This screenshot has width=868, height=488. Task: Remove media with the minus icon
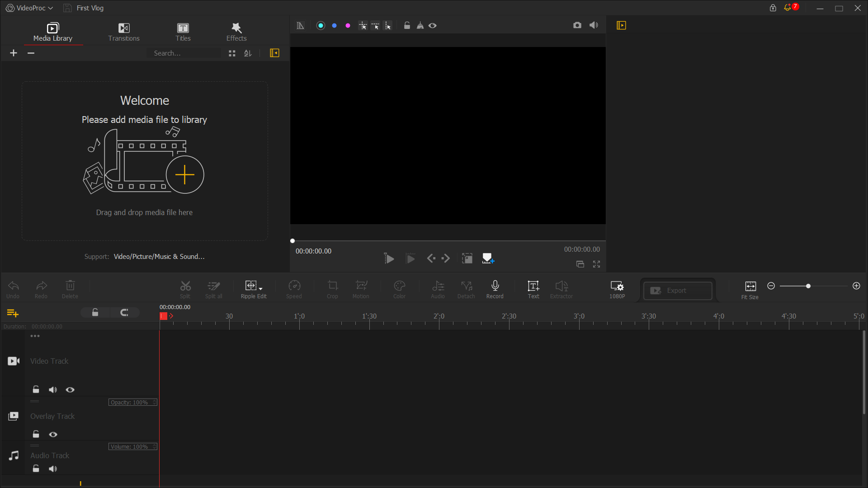click(x=31, y=53)
